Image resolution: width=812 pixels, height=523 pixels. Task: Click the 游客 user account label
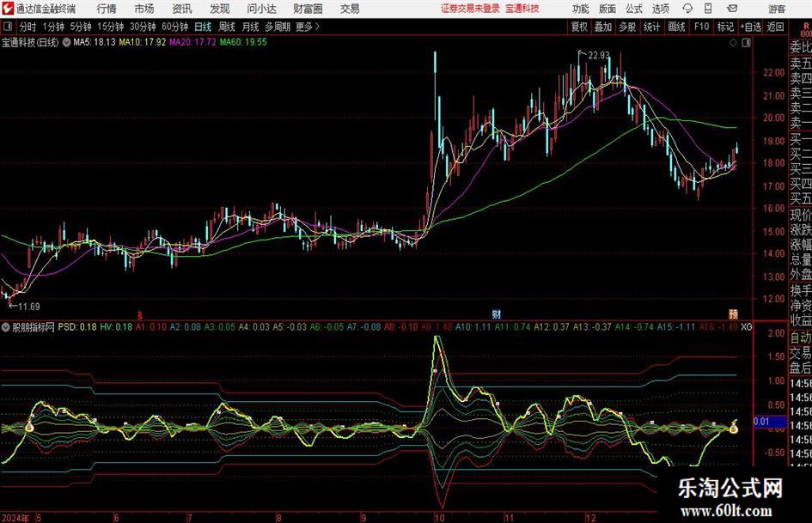point(777,9)
